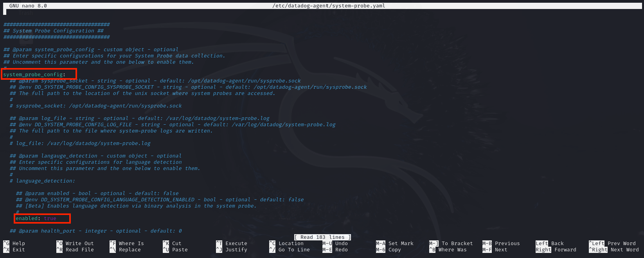Click the Prev Word shortcut
The width and height of the screenshot is (644, 258).
click(612, 244)
